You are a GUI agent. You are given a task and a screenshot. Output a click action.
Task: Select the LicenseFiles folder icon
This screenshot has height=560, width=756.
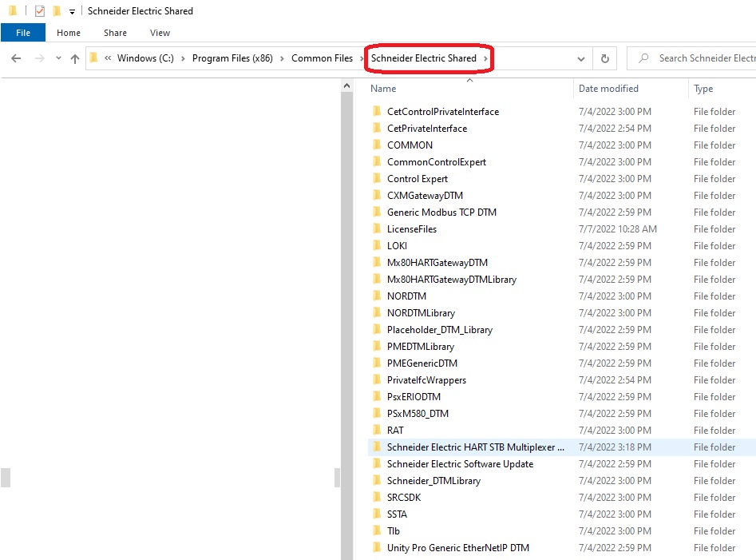(377, 229)
